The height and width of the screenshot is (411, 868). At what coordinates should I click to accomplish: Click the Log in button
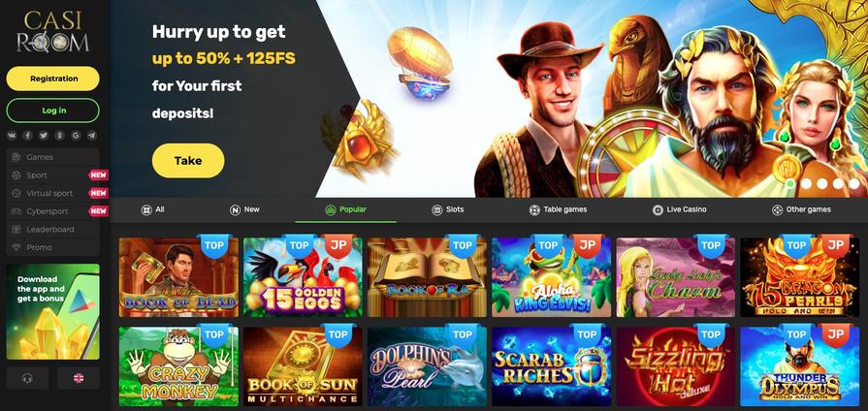[x=53, y=111]
